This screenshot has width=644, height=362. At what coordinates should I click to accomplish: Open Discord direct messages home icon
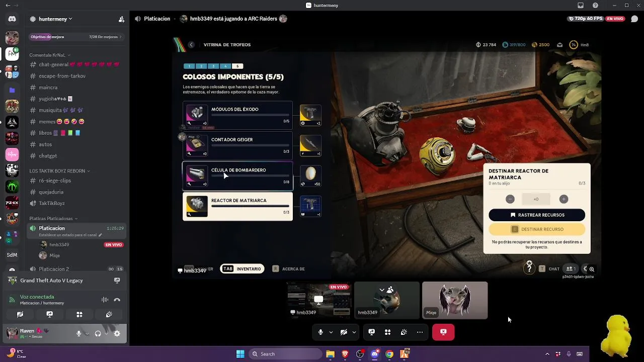12,19
